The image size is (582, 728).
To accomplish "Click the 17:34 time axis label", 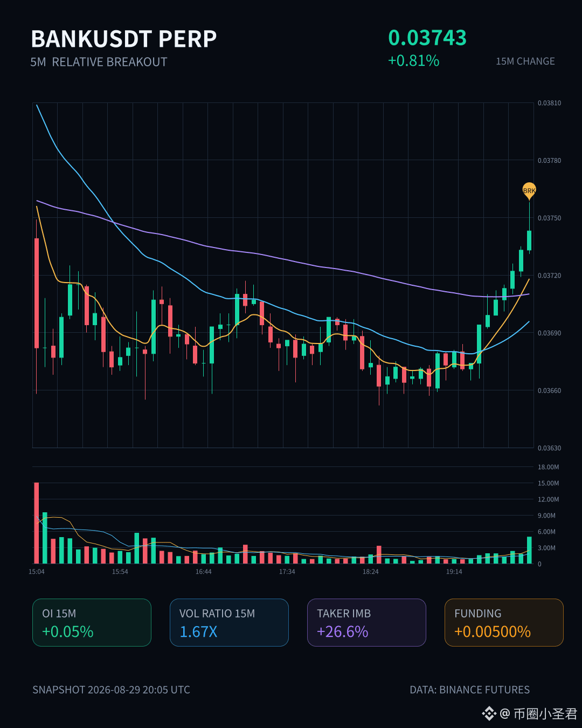I will (x=287, y=572).
